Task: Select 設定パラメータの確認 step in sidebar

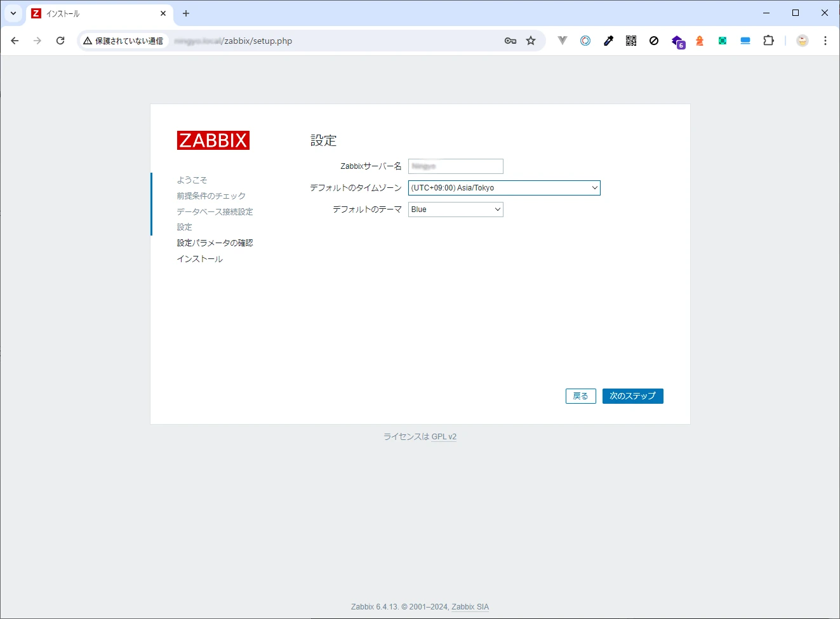Action: click(215, 243)
